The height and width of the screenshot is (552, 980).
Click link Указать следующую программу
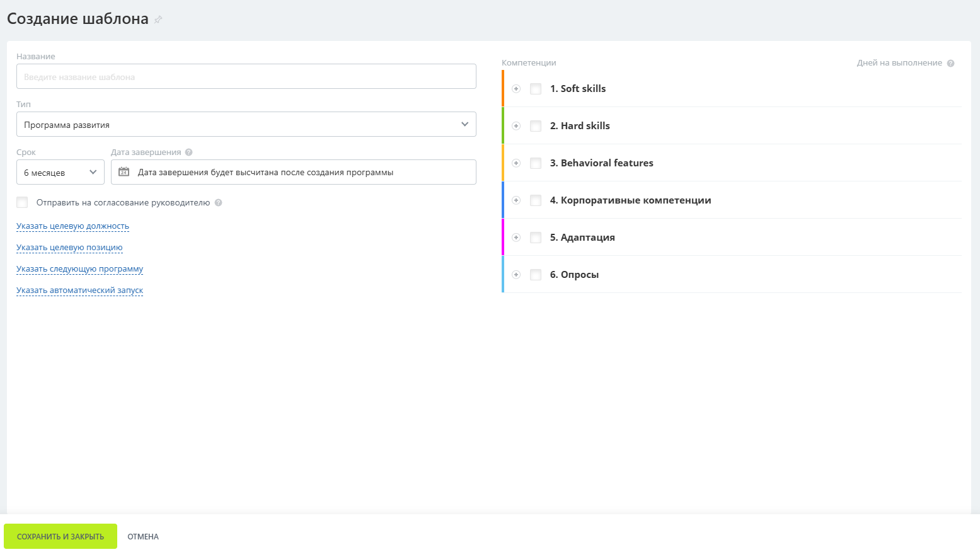click(79, 268)
